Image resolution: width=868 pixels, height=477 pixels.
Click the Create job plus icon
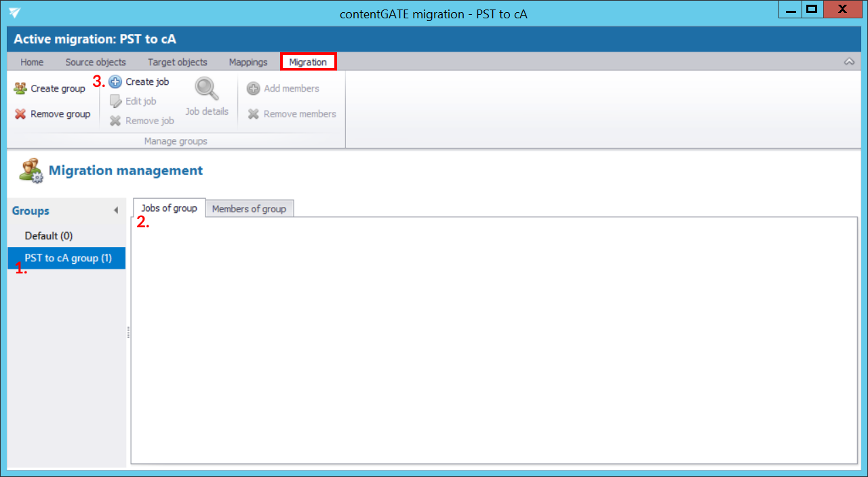115,81
